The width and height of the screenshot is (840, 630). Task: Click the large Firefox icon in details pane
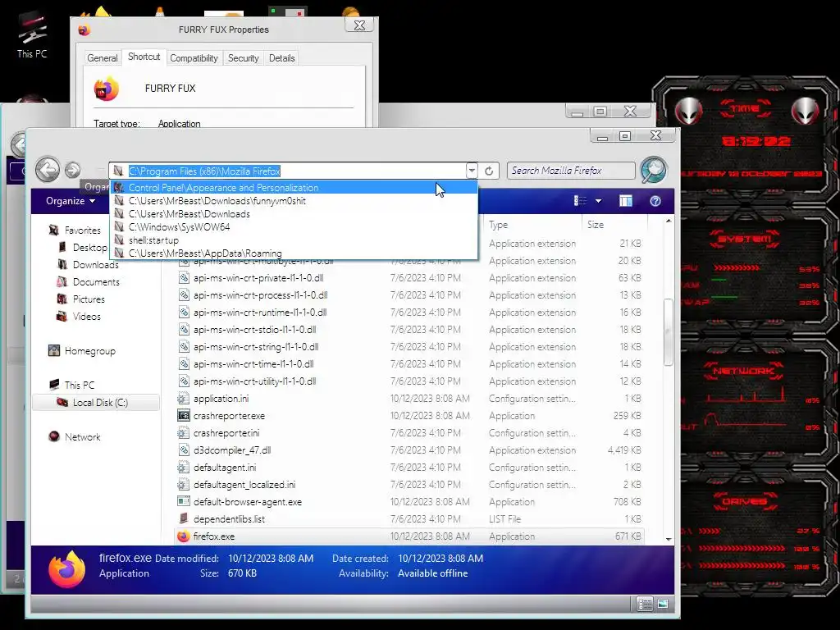67,569
